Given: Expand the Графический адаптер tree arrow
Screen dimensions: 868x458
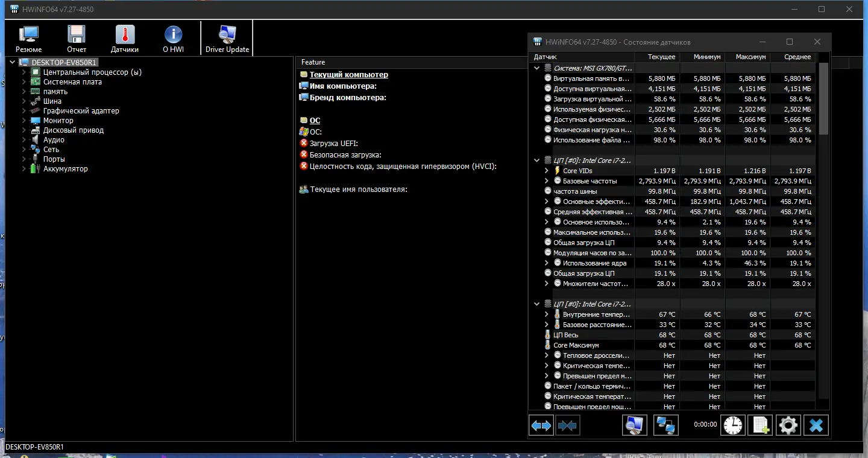Looking at the screenshot, I should pyautogui.click(x=24, y=111).
